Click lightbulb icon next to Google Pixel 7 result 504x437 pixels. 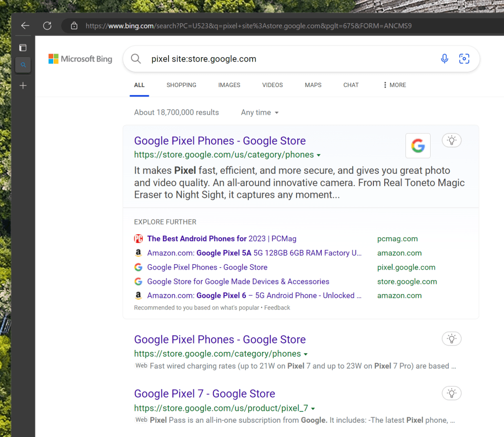[451, 393]
